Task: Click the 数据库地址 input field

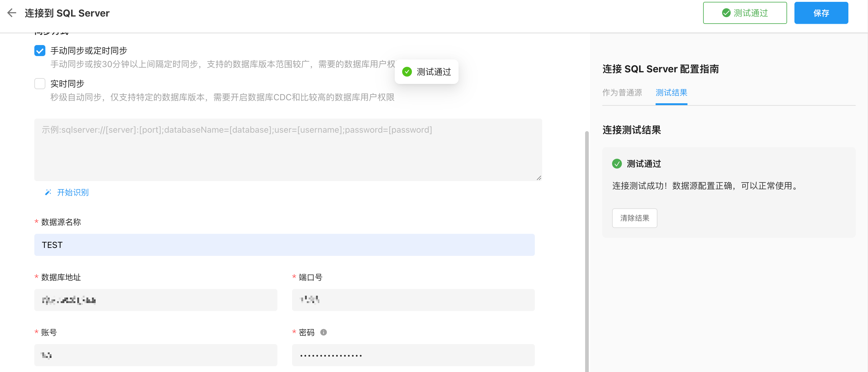Action: (x=155, y=300)
